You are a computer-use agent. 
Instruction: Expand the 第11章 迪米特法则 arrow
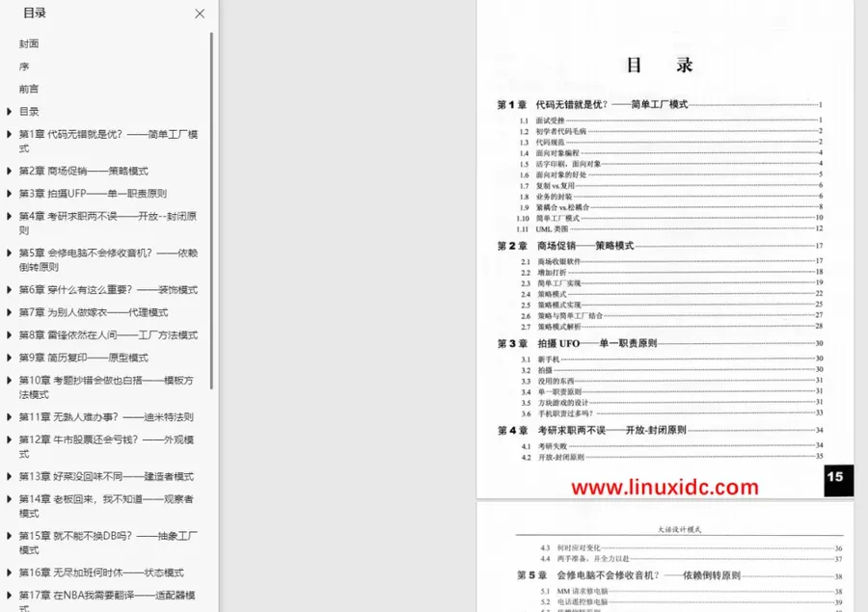(x=9, y=416)
